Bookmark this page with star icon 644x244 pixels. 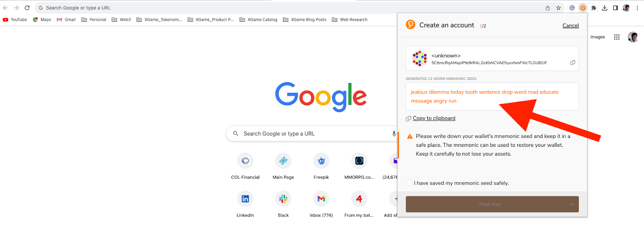click(x=558, y=8)
